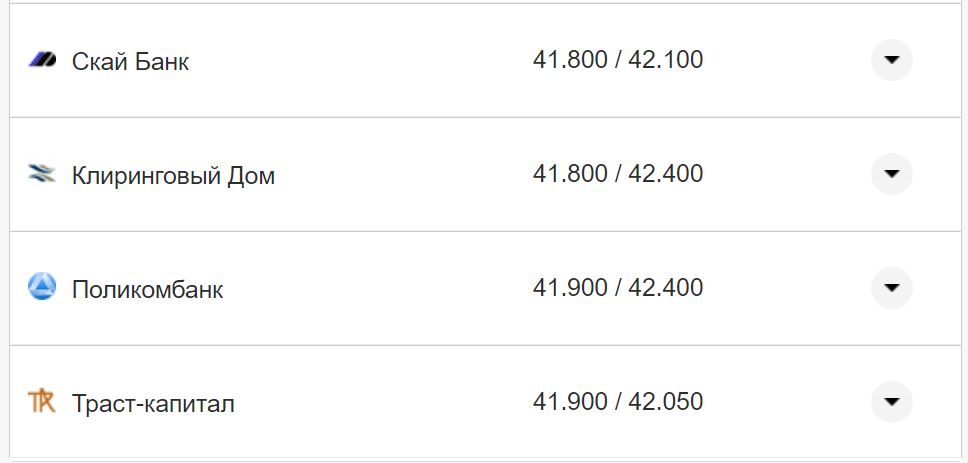Click Клиринговый Дом buy rate 41.800
The image size is (968, 463).
click(570, 174)
